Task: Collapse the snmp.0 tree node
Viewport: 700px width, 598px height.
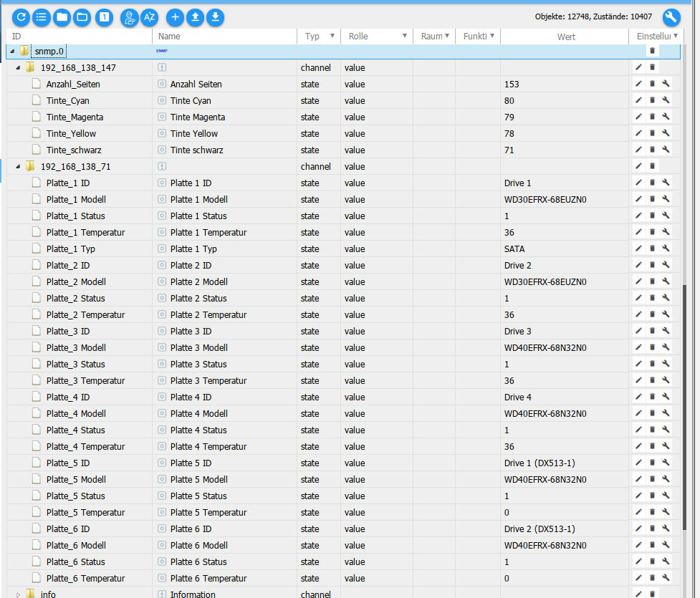Action: (x=12, y=52)
